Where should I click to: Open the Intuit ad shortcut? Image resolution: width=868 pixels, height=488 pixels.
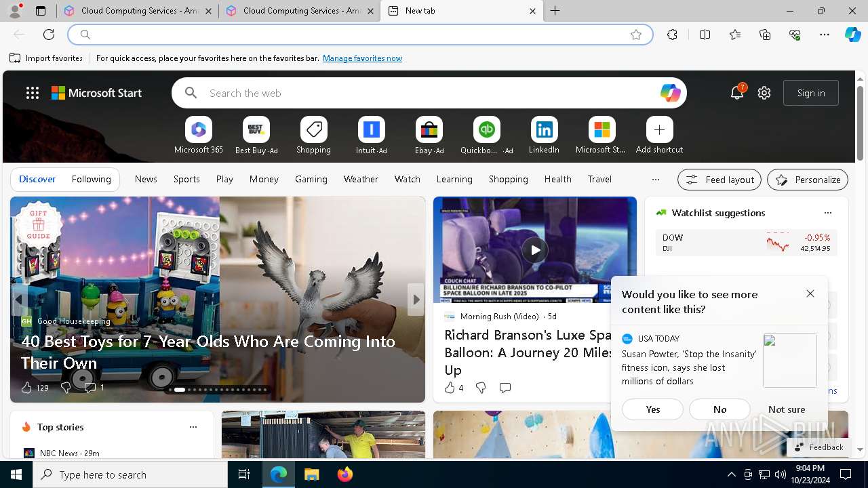pyautogui.click(x=371, y=136)
